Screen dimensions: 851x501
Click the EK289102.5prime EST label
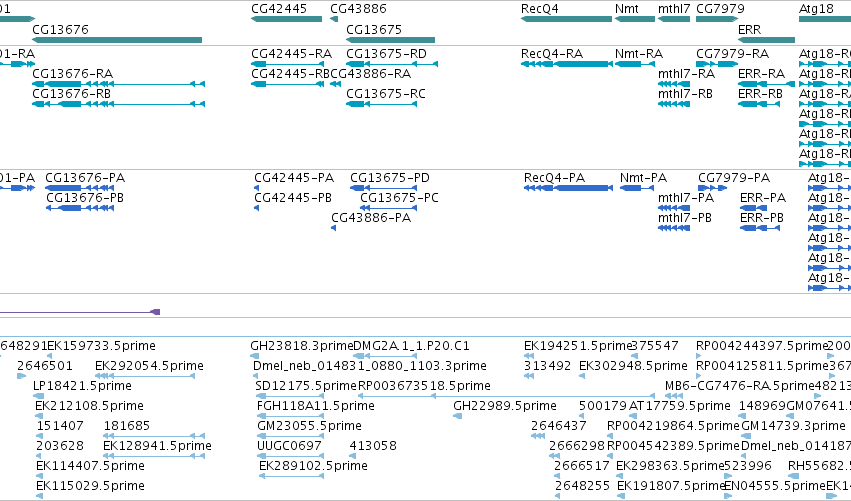point(314,466)
